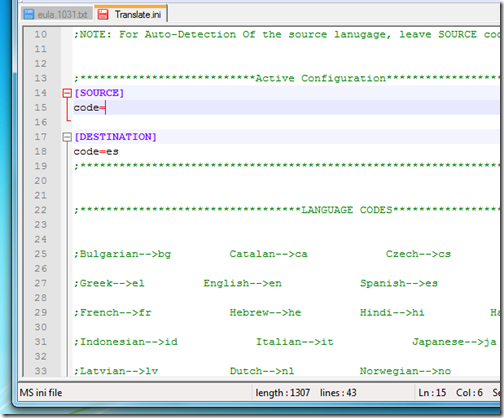Click the Bulgarian-->bg entry
This screenshot has width=504, height=418.
tap(122, 254)
